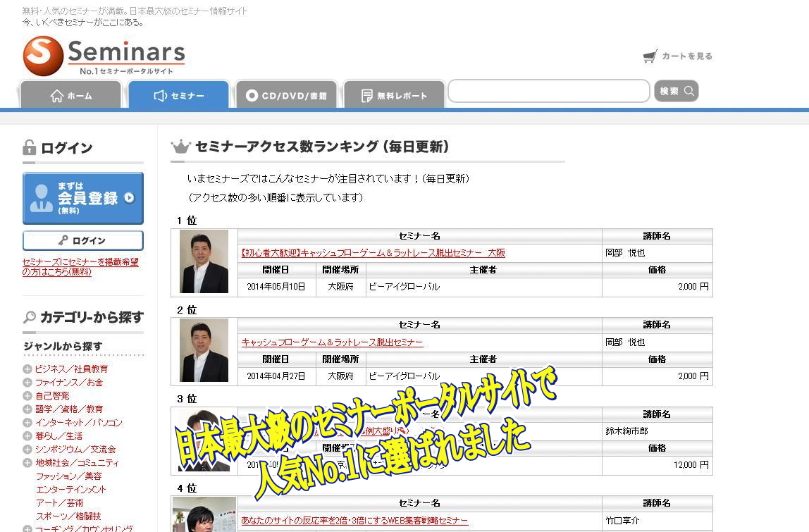Click the padlock icon beside ログイン heading
The width and height of the screenshot is (809, 532).
coord(29,147)
